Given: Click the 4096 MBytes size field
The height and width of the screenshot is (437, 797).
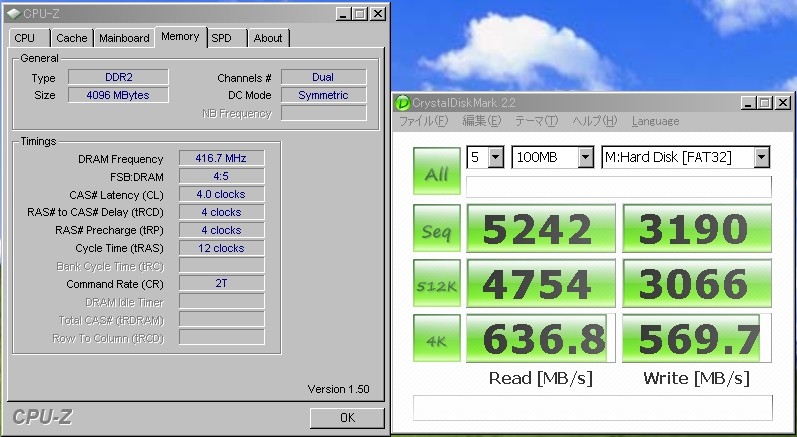Looking at the screenshot, I should pyautogui.click(x=118, y=95).
